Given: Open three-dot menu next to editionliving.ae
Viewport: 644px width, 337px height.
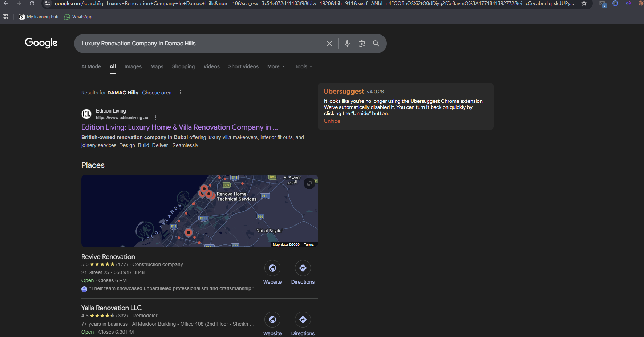Looking at the screenshot, I should pyautogui.click(x=155, y=118).
